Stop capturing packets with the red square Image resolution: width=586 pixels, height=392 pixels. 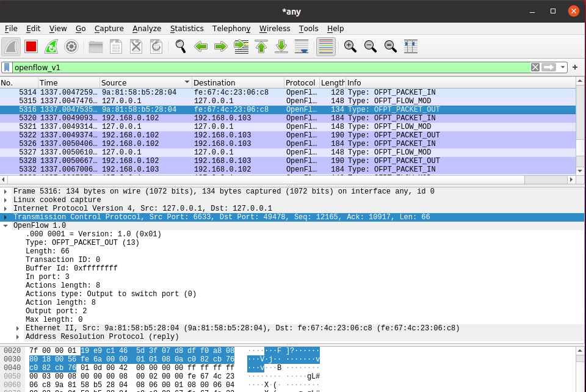31,46
